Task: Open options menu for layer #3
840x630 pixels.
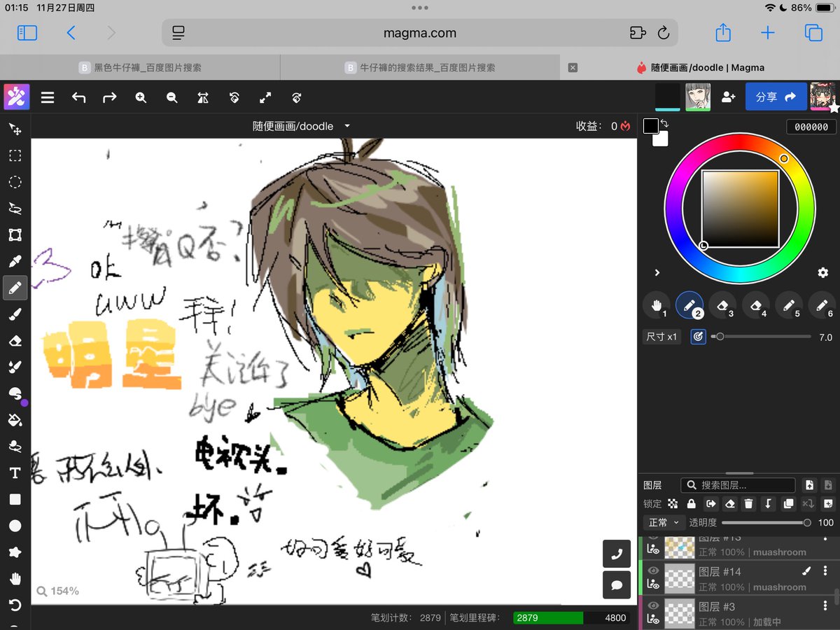Action: click(825, 606)
